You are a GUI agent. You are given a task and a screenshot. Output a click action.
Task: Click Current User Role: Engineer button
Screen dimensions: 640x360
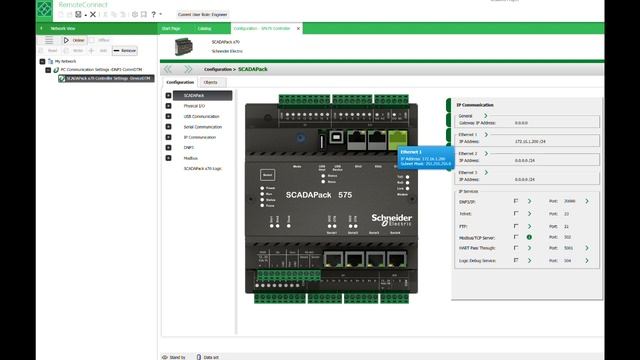coord(203,14)
